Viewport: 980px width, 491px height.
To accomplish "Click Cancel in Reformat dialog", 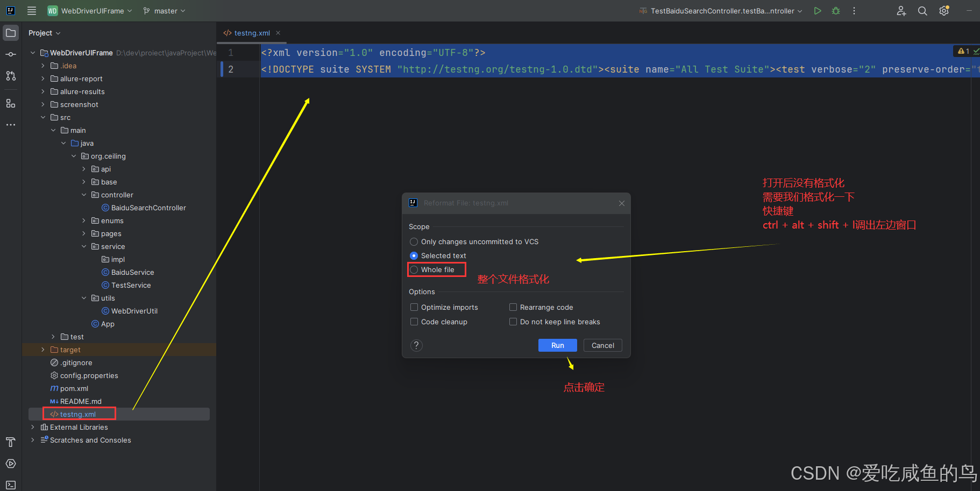I will 603,345.
